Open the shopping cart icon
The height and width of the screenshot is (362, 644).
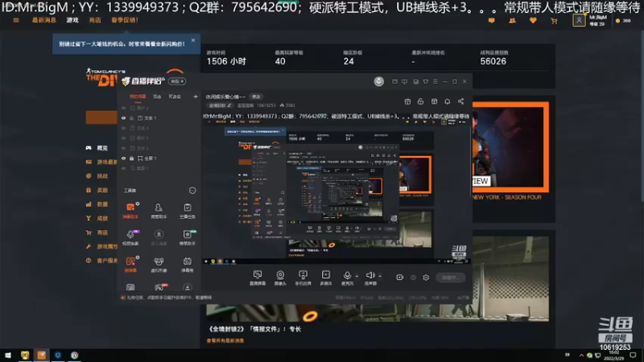(x=554, y=21)
